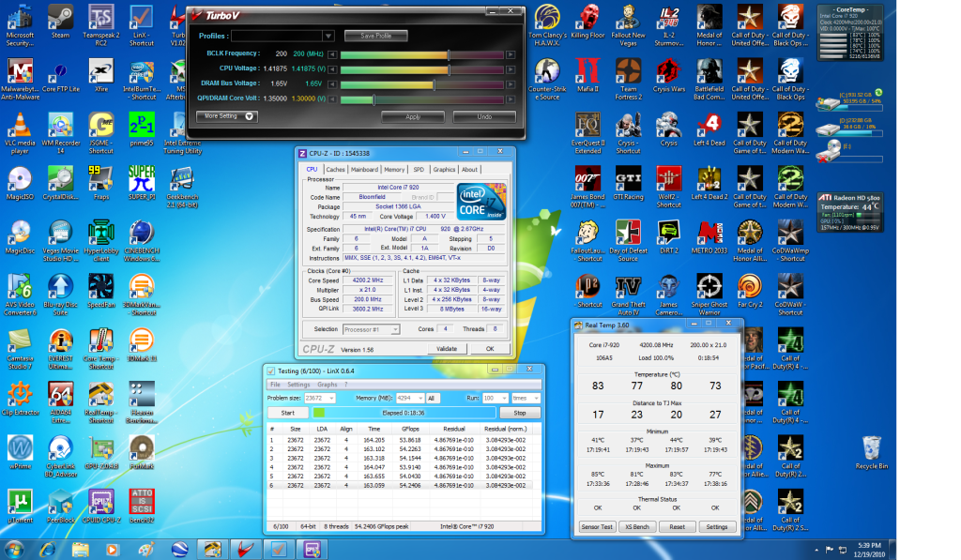The image size is (961, 560).
Task: Open CPUID CPU-Z desktop icon
Action: (x=101, y=507)
